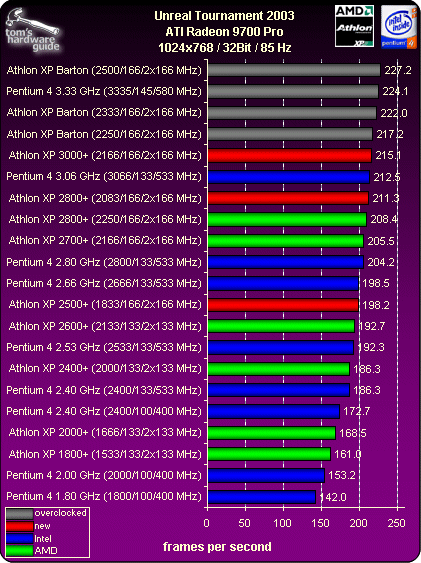Click the Pentium 4 2.00 GHz label
421x563 pixels.
104,475
